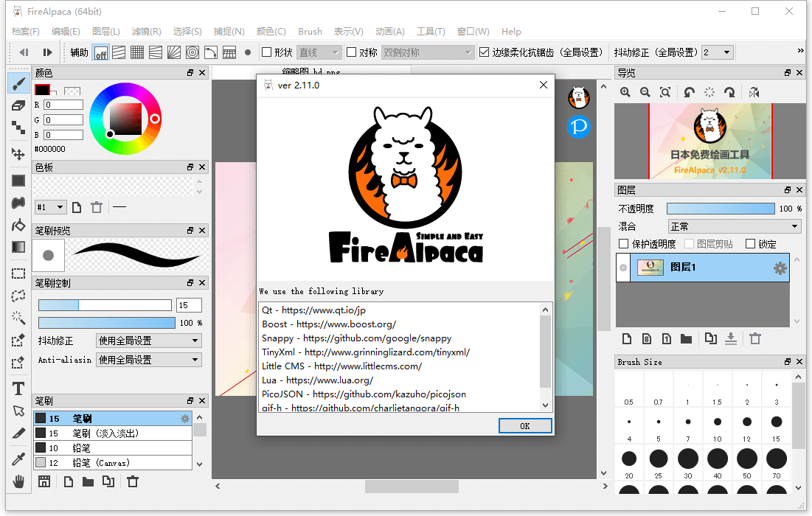Open the 直线 shape dropdown
Screen dimensions: 812x516
click(x=319, y=52)
